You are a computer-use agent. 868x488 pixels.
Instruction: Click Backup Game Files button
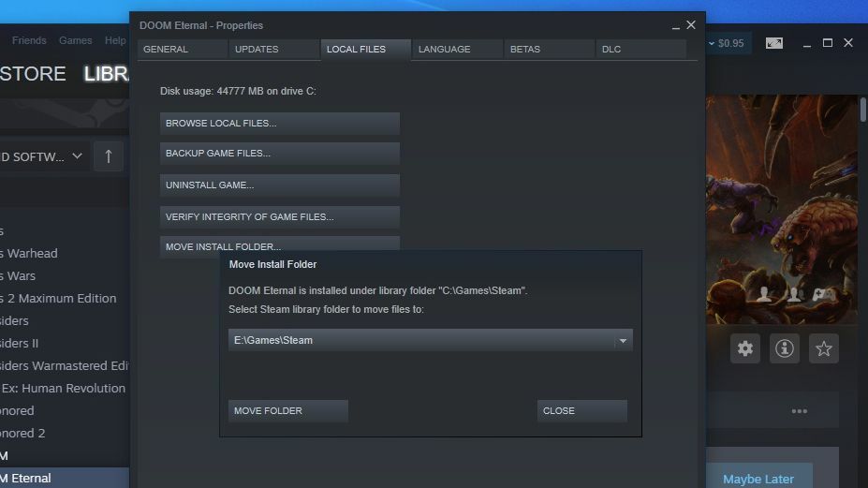point(280,154)
